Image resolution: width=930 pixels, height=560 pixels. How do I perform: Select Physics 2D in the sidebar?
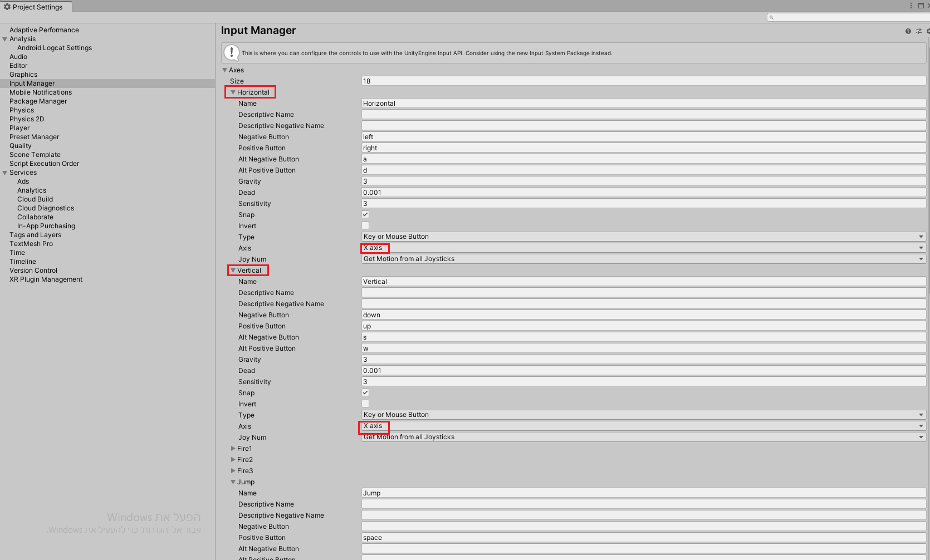pyautogui.click(x=26, y=119)
